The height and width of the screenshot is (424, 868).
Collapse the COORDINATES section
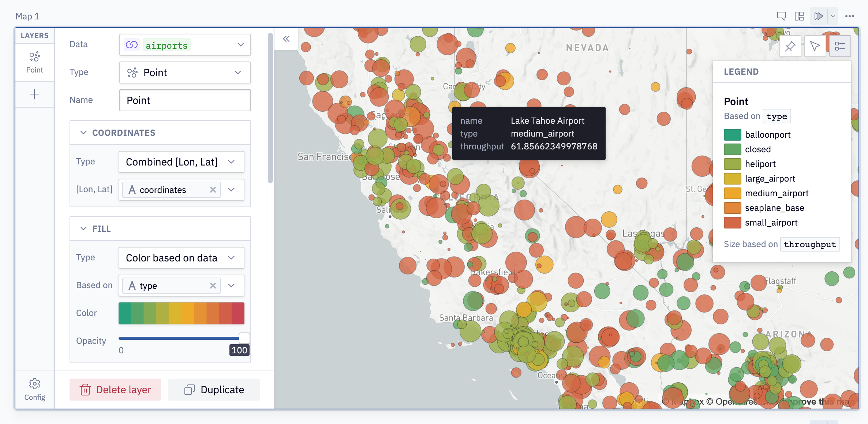pos(83,133)
